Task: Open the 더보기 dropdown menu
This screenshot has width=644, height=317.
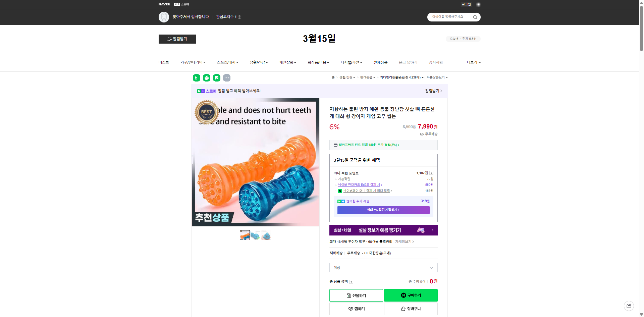Action: coord(473,62)
